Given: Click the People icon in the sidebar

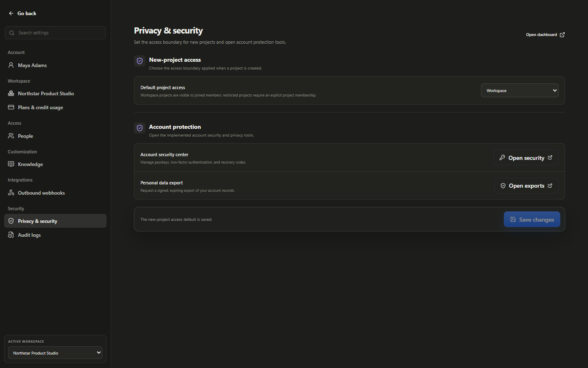Looking at the screenshot, I should tap(11, 136).
